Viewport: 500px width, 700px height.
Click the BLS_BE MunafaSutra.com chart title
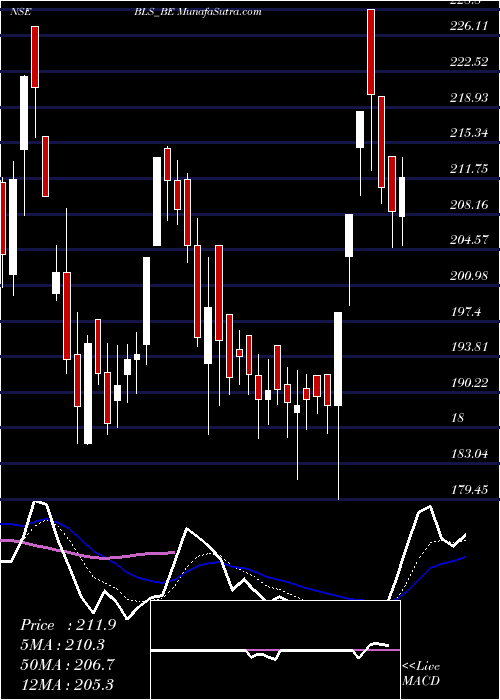(197, 12)
